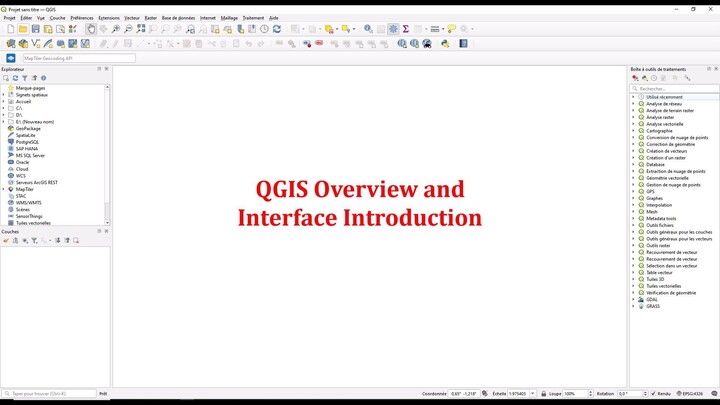The image size is (720, 405).
Task: Open Statistical Summary sigma icon
Action: pyautogui.click(x=405, y=29)
